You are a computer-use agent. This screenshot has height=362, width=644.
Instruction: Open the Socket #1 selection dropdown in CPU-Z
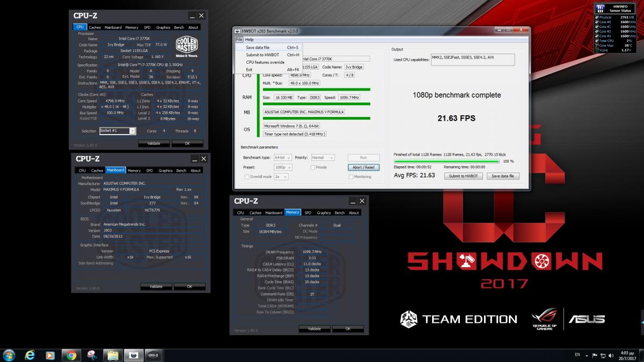[x=118, y=131]
